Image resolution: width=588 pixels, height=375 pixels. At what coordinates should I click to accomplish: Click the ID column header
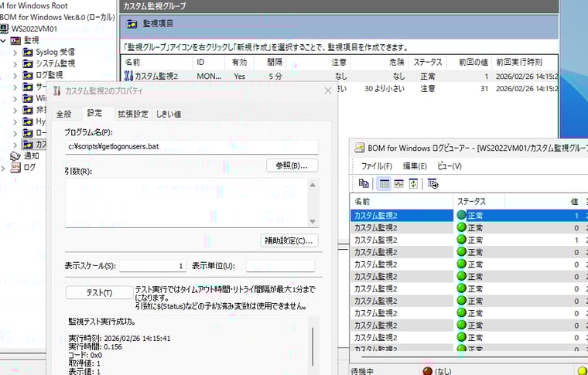(x=208, y=62)
